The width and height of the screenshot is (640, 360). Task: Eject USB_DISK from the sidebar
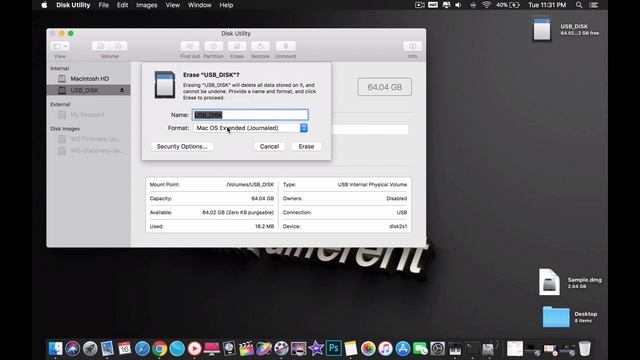pos(122,90)
